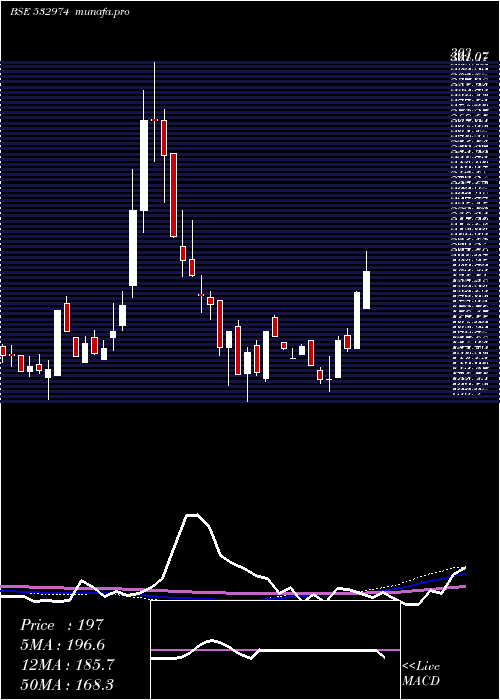Click the '50MA : 168.3' value
This screenshot has width=500, height=700.
(x=67, y=684)
